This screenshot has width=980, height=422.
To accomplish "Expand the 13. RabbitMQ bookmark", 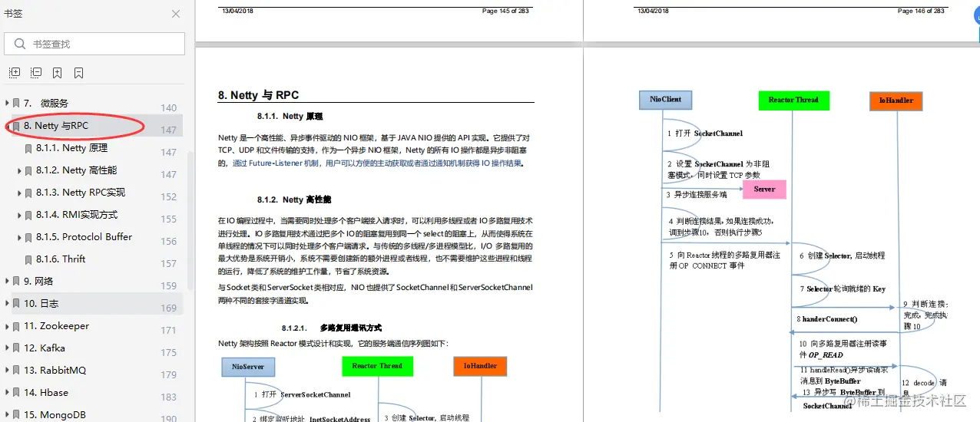I will coord(7,371).
